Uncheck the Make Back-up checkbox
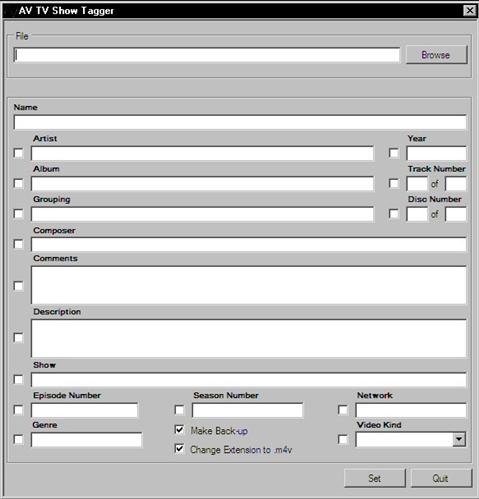479x499 pixels. pos(179,430)
